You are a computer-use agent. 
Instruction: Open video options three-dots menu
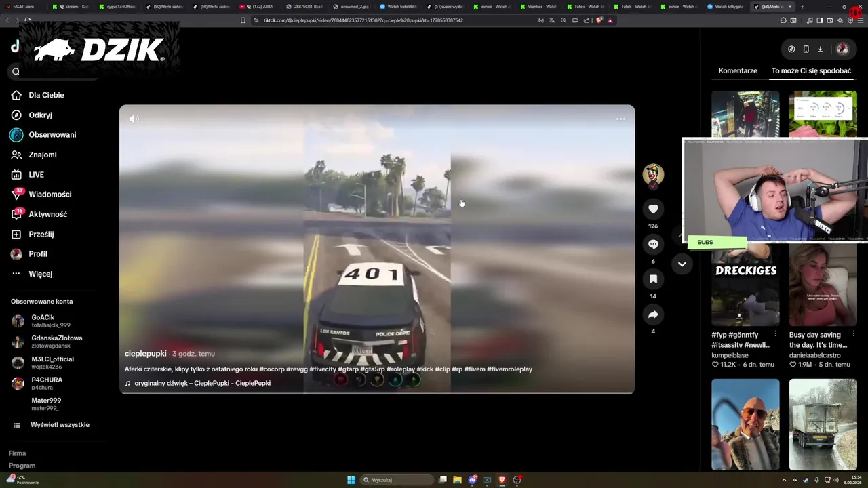pyautogui.click(x=620, y=119)
